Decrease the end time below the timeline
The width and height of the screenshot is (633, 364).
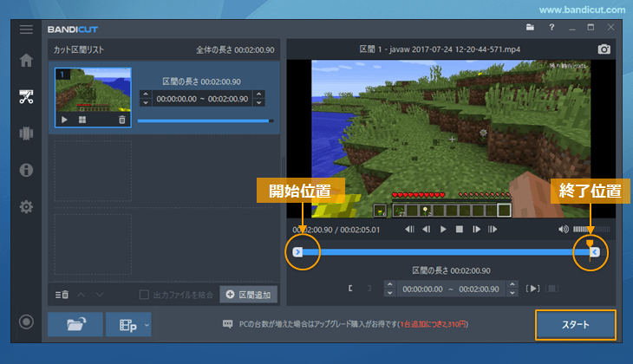tap(512, 293)
